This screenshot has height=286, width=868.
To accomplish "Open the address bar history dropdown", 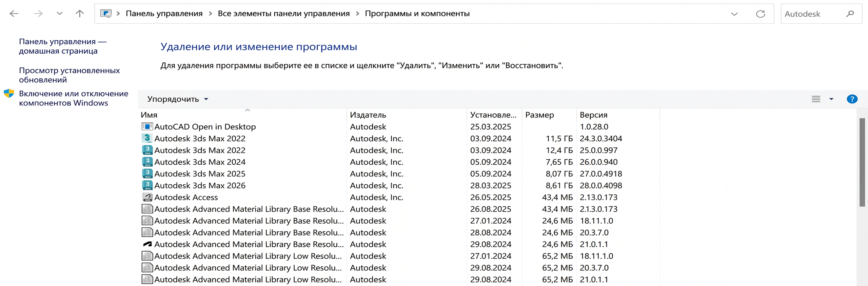I will (734, 14).
